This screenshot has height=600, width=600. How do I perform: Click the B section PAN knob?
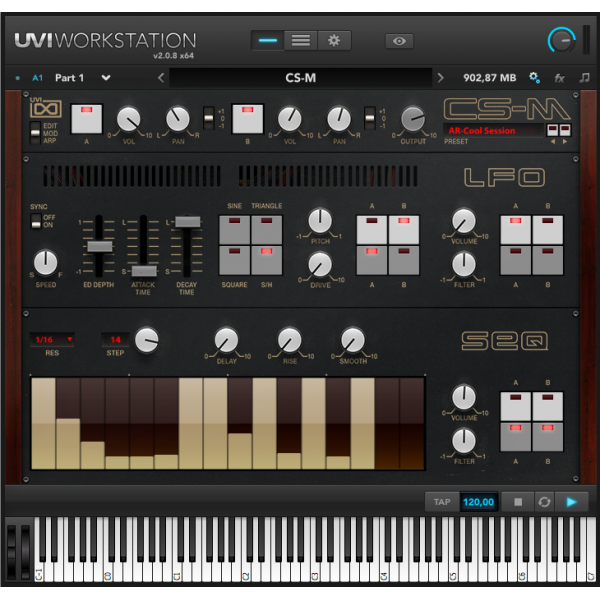pos(339,119)
